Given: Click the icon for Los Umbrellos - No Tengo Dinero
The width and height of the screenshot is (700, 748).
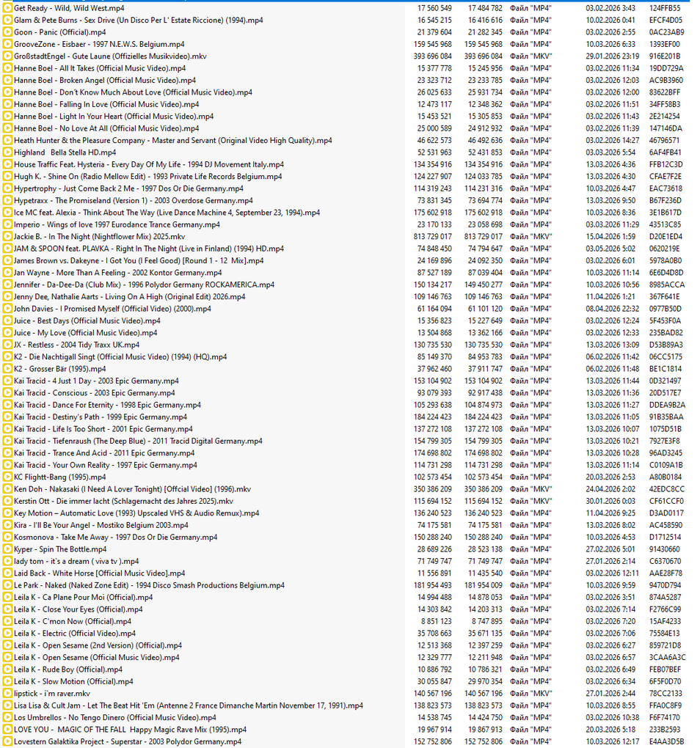Looking at the screenshot, I should [x=7, y=717].
